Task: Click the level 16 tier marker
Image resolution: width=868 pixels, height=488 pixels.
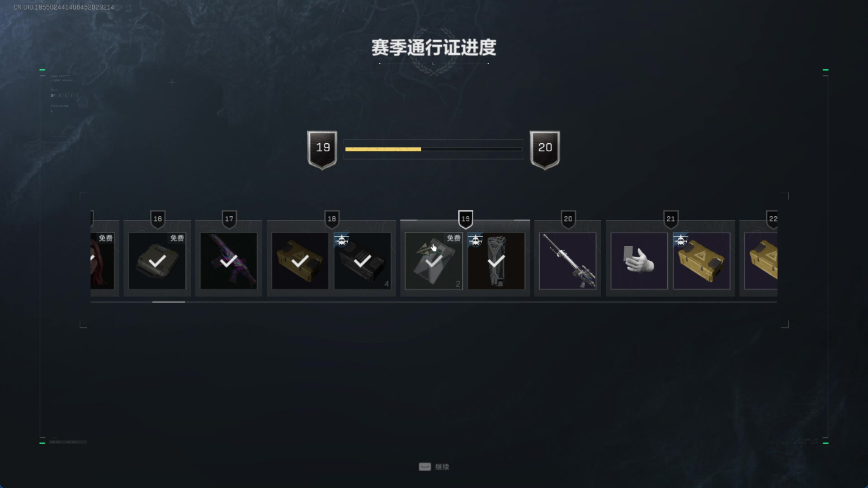Action: point(158,219)
